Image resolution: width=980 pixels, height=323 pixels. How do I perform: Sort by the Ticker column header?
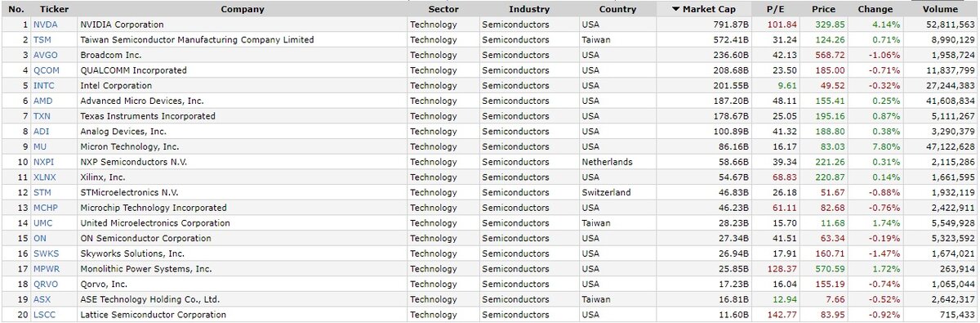54,9
